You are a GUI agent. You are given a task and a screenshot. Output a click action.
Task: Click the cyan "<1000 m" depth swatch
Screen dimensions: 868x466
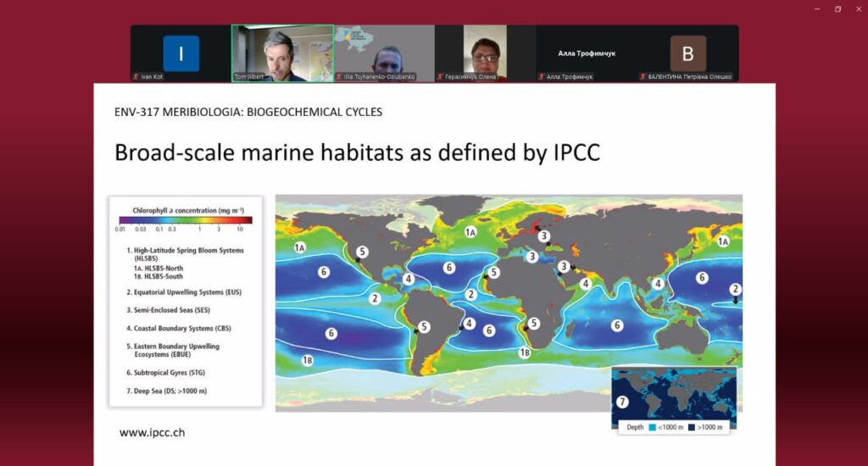pyautogui.click(x=651, y=428)
